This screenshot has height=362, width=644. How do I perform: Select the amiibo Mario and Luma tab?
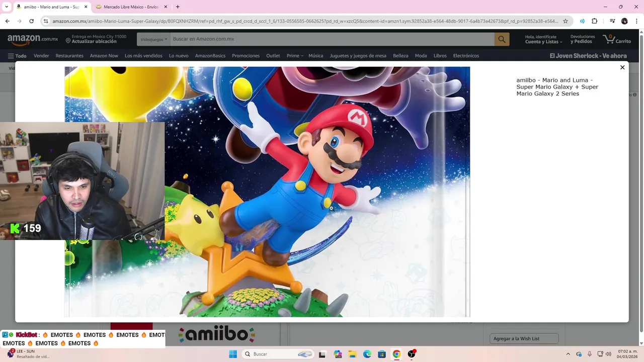pyautogui.click(x=51, y=7)
